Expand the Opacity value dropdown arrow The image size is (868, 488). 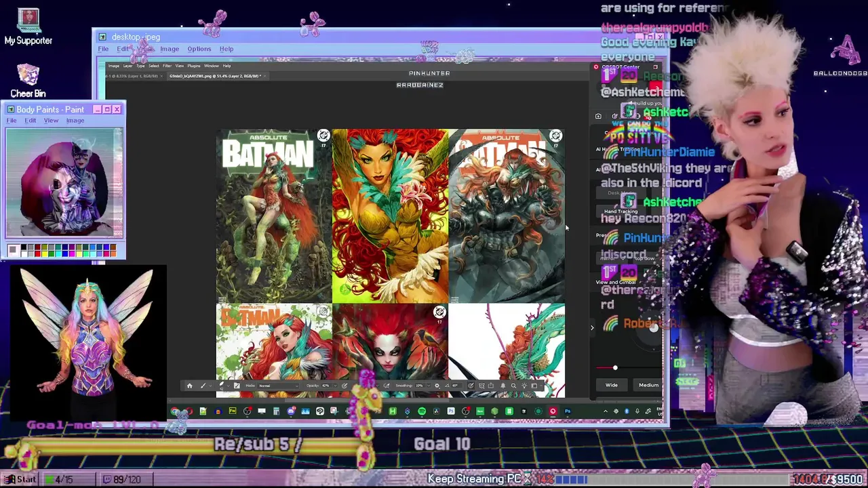click(x=335, y=386)
